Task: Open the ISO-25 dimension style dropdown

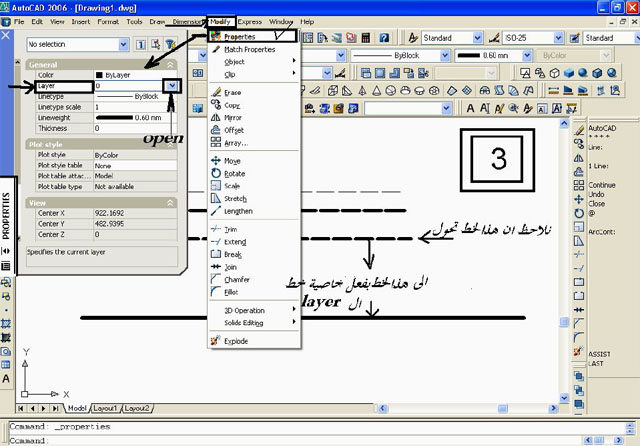Action: 558,38
